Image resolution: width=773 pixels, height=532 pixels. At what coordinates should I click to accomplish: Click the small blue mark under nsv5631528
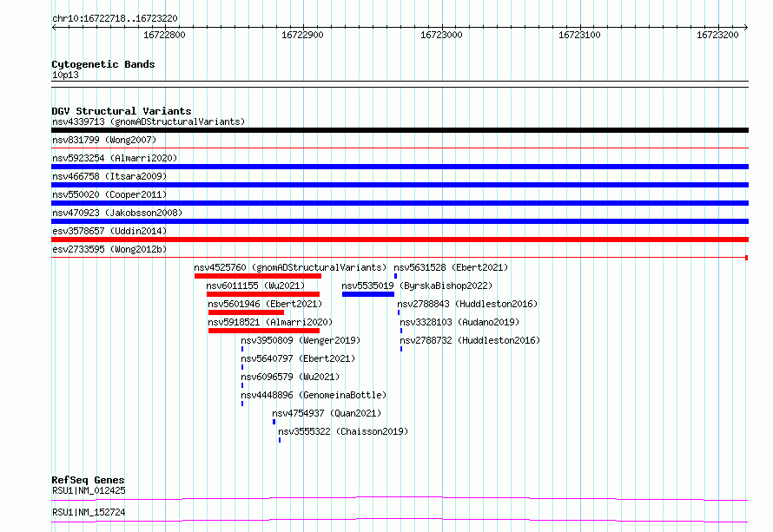point(395,276)
